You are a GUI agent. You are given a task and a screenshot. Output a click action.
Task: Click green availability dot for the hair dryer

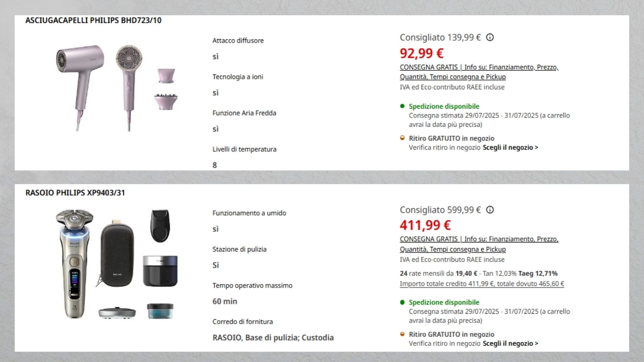[x=402, y=106]
